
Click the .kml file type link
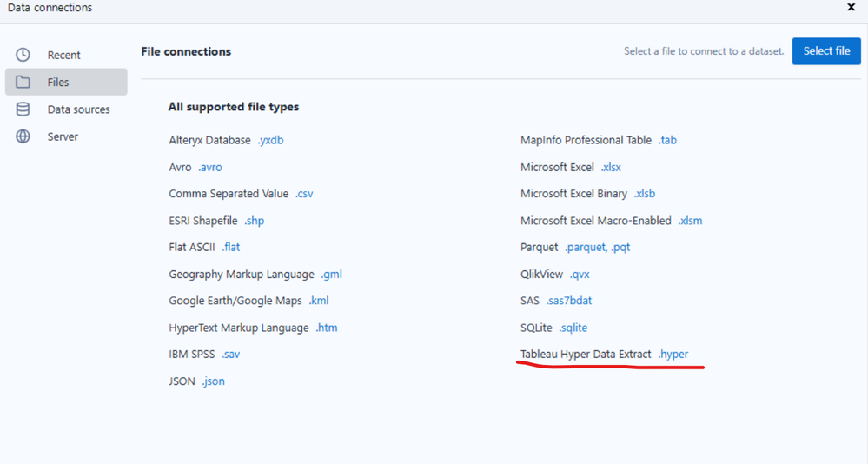point(319,301)
